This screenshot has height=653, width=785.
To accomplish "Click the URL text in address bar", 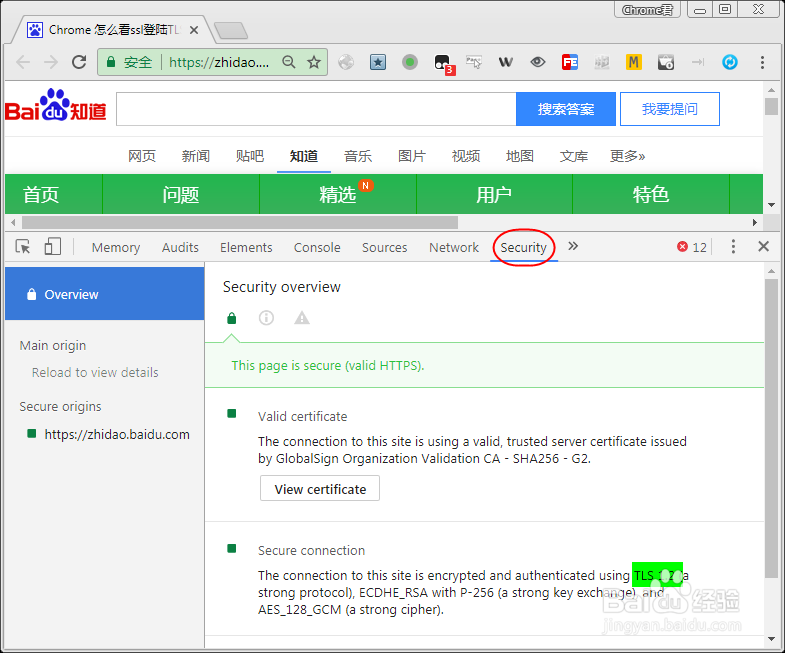I will point(219,62).
